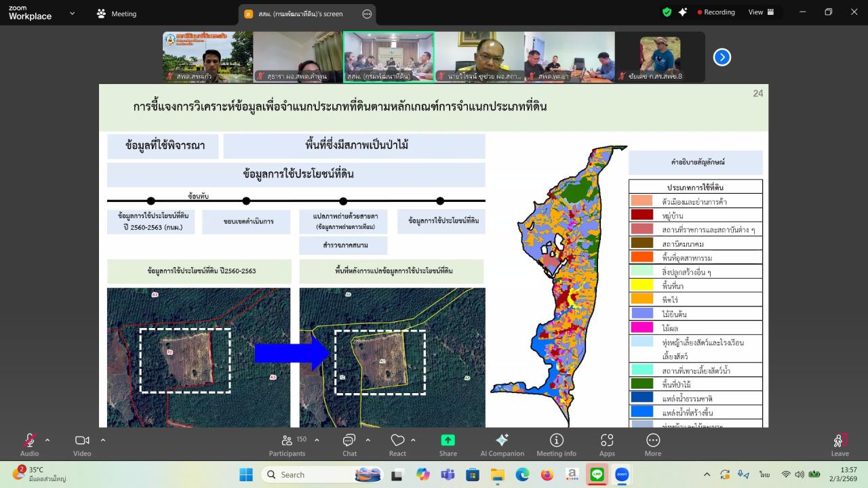
Task: Open the Chat panel
Action: (x=349, y=444)
